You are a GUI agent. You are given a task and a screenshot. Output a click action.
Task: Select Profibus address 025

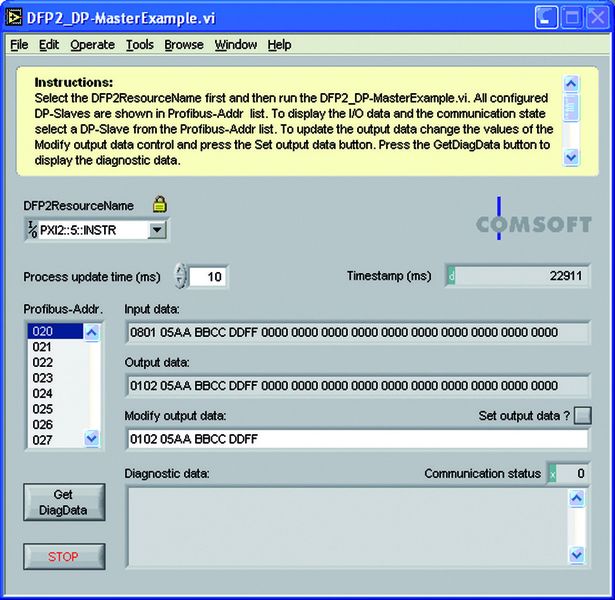(55, 409)
